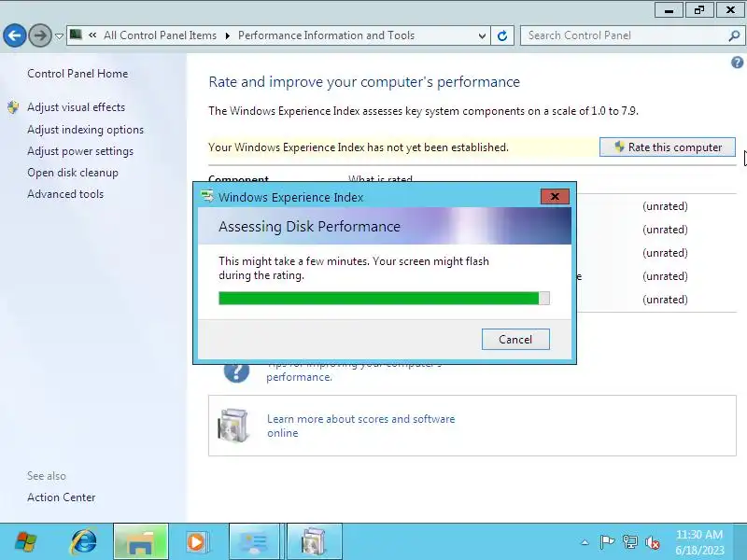The height and width of the screenshot is (560, 747).
Task: Cancel the Windows Experience Index assessment
Action: [515, 340]
